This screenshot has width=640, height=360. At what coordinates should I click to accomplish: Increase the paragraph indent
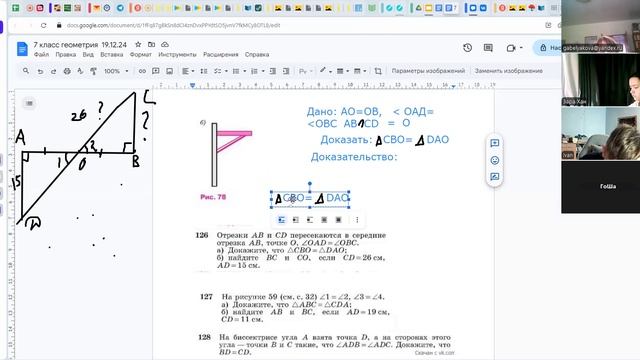[286, 71]
